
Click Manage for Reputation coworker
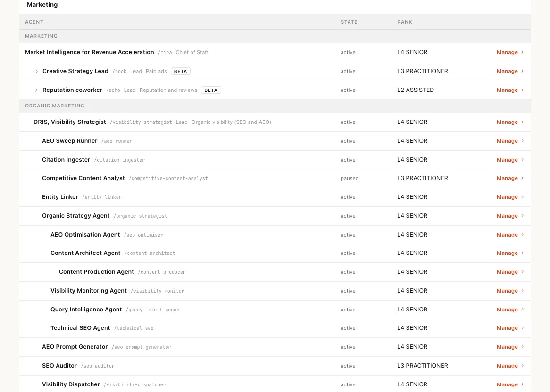(510, 90)
